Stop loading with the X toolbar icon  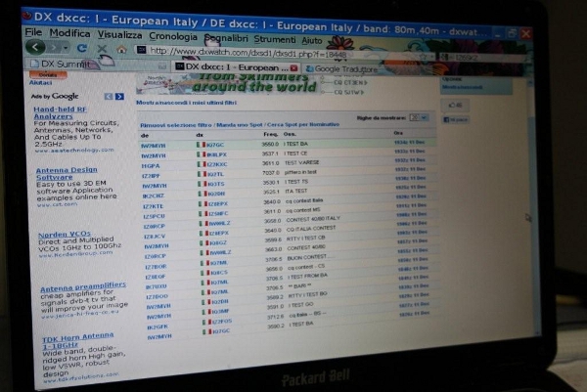click(x=102, y=49)
